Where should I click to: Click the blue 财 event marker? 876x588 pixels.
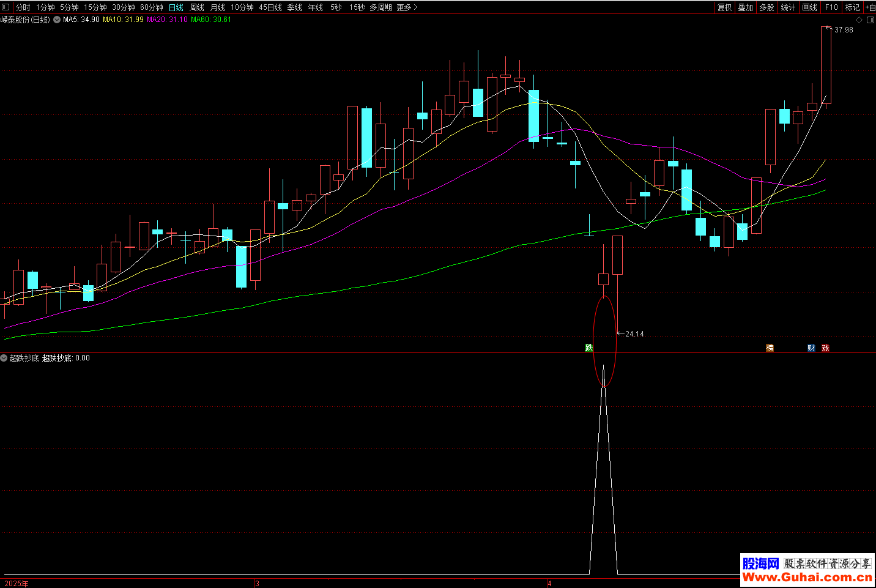tap(811, 348)
